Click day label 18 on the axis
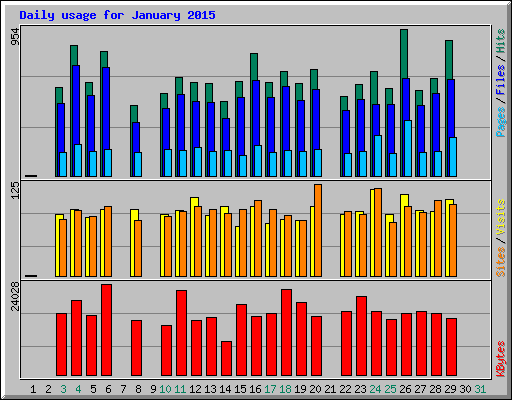The image size is (512, 400). point(285,389)
